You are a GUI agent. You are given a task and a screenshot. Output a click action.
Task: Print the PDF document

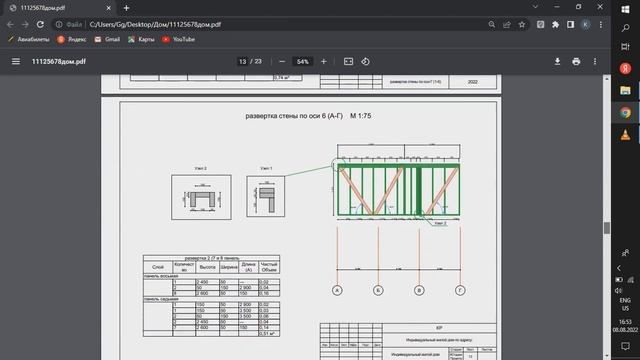[x=576, y=62]
